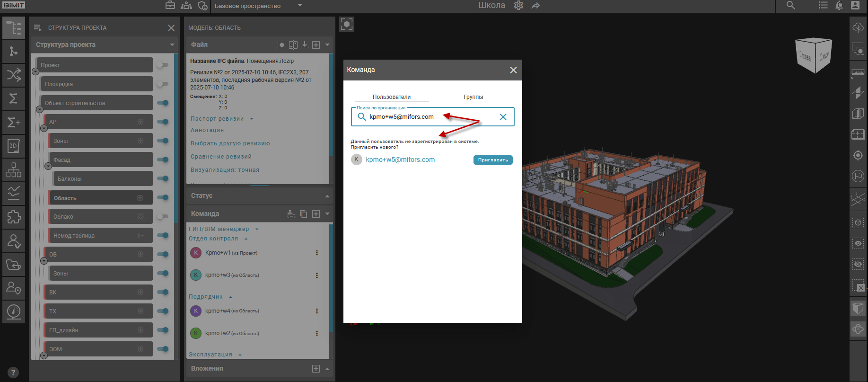The height and width of the screenshot is (382, 868).
Task: Click the notifications bell icon
Action: tap(839, 6)
